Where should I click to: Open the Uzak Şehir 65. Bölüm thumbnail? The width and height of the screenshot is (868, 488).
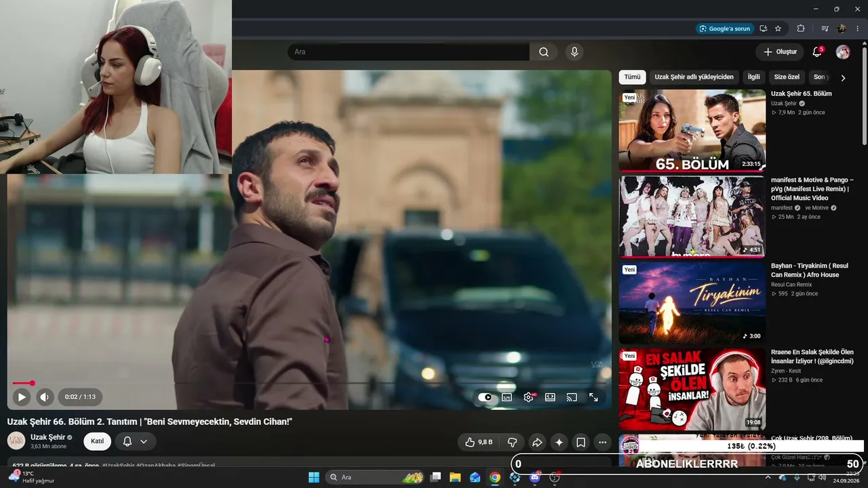692,130
